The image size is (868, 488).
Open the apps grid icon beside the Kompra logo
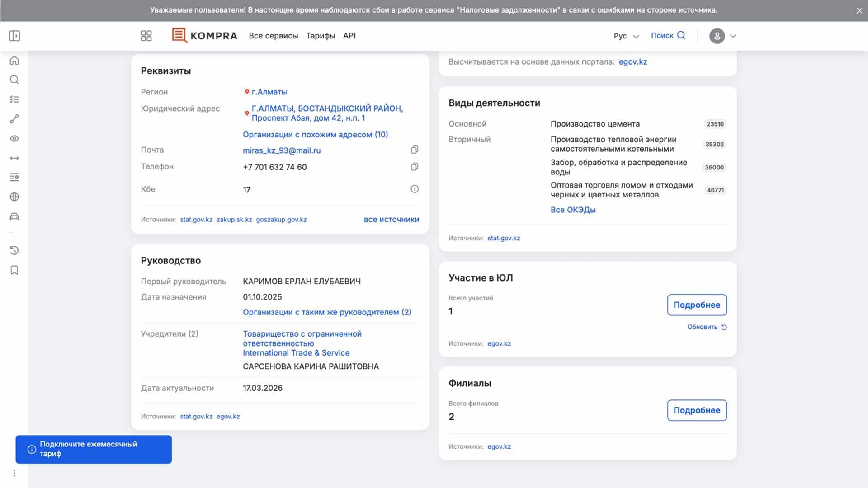[x=146, y=36]
